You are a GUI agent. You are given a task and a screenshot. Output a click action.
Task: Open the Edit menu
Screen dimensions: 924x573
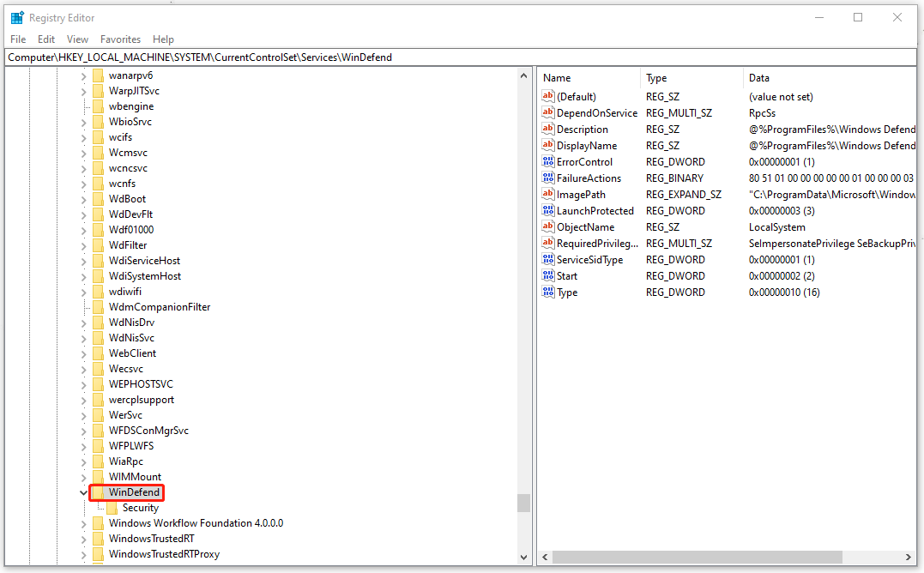click(x=46, y=39)
